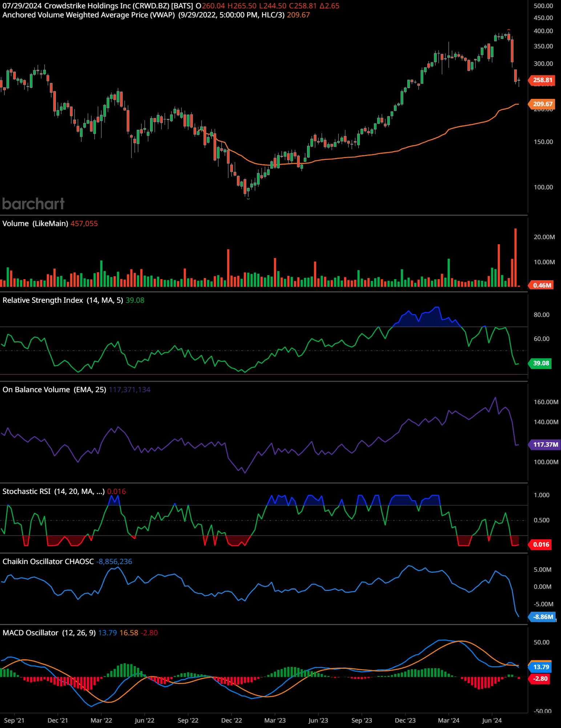Image resolution: width=561 pixels, height=728 pixels.
Task: Click the Stochastic RSI header value 0.016
Action: coord(116,491)
